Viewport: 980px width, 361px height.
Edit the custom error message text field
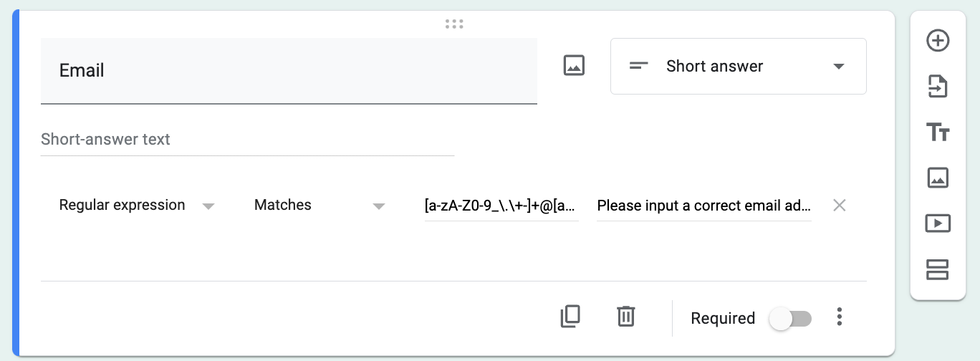pos(703,206)
